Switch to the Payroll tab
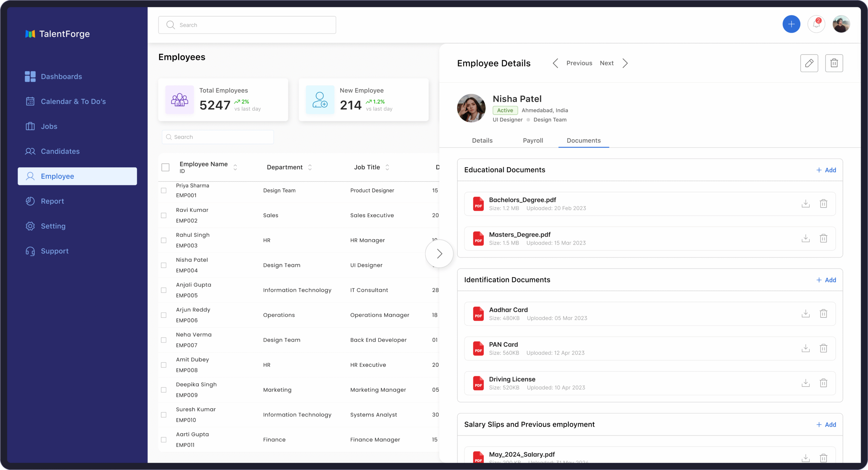The height and width of the screenshot is (470, 868). [x=533, y=140]
